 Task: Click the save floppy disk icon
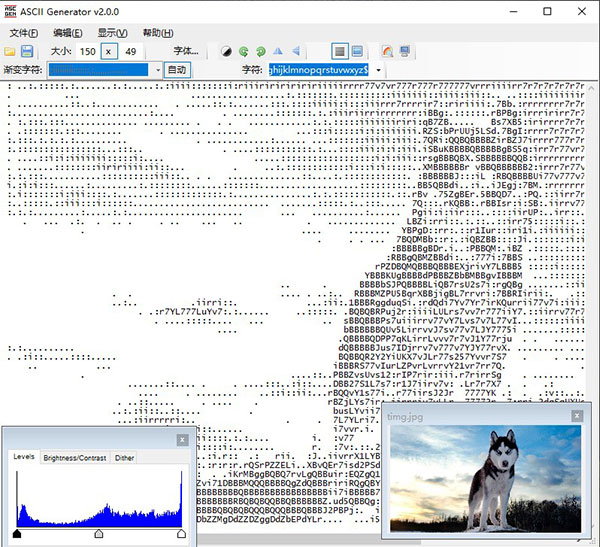click(27, 50)
